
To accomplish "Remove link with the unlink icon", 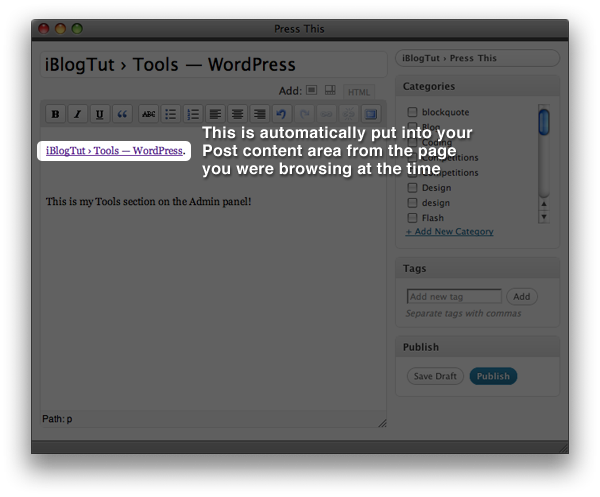I will [x=349, y=114].
